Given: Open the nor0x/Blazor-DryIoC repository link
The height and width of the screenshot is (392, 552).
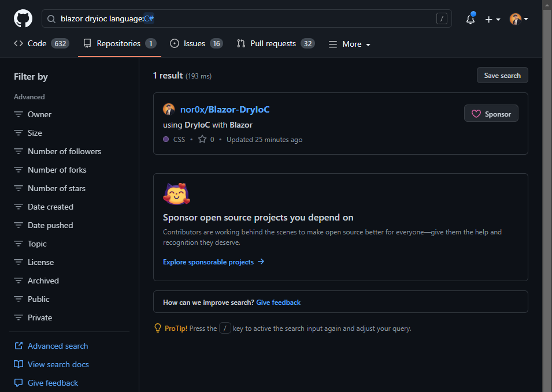Looking at the screenshot, I should (225, 110).
